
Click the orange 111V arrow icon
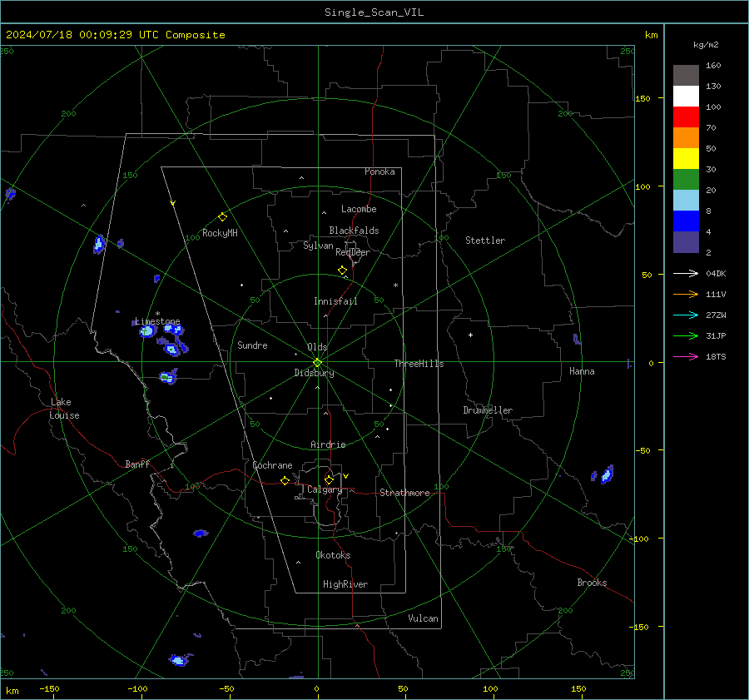coord(686,295)
